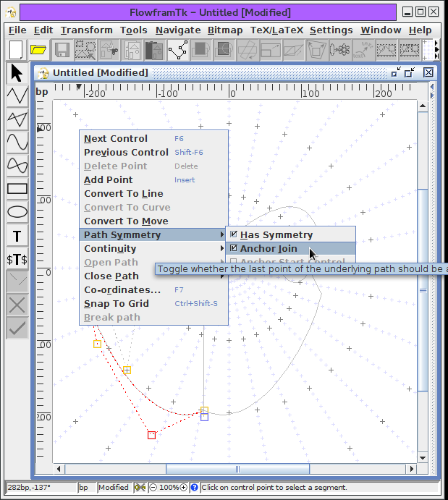Toggle the Edit Path toolbar icon
Image resolution: width=448 pixels, height=500 pixels.
coord(178,50)
